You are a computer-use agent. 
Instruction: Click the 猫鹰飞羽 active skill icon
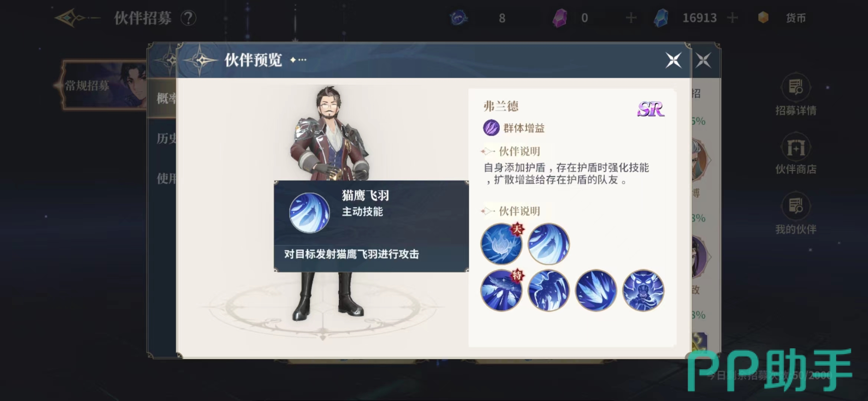[309, 213]
